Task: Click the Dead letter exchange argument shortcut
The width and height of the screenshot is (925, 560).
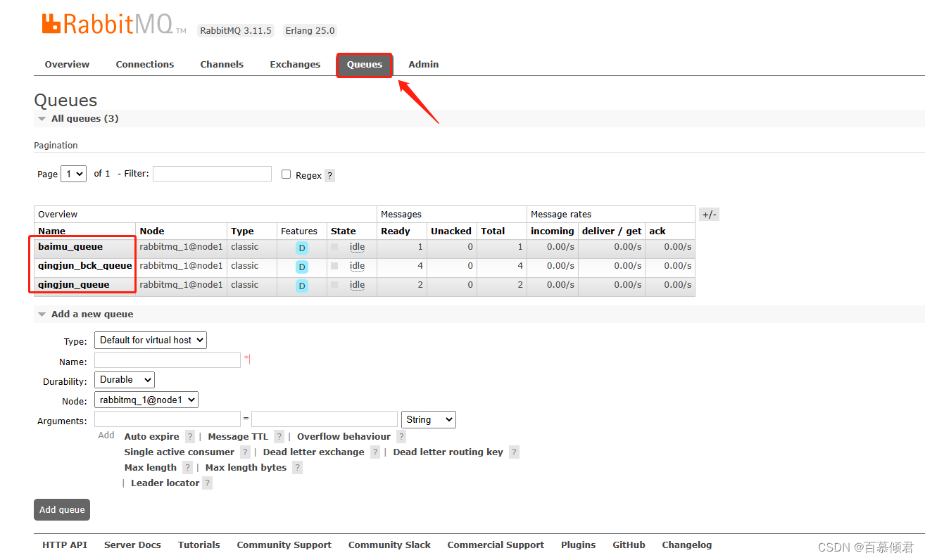Action: pos(314,452)
